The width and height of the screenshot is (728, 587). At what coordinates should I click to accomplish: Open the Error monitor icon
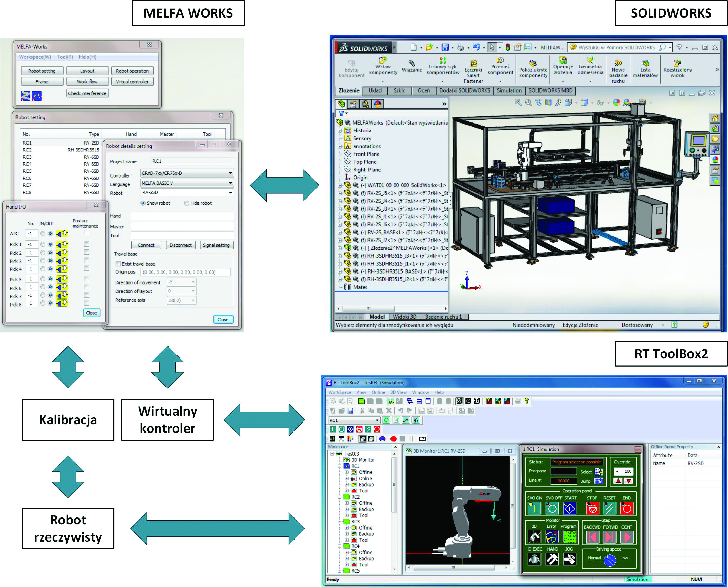pos(552,537)
